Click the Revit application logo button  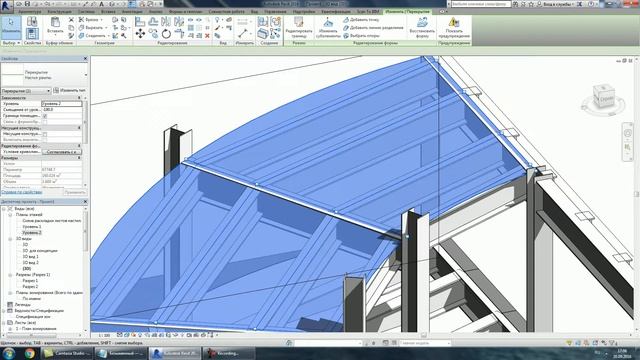click(6, 6)
